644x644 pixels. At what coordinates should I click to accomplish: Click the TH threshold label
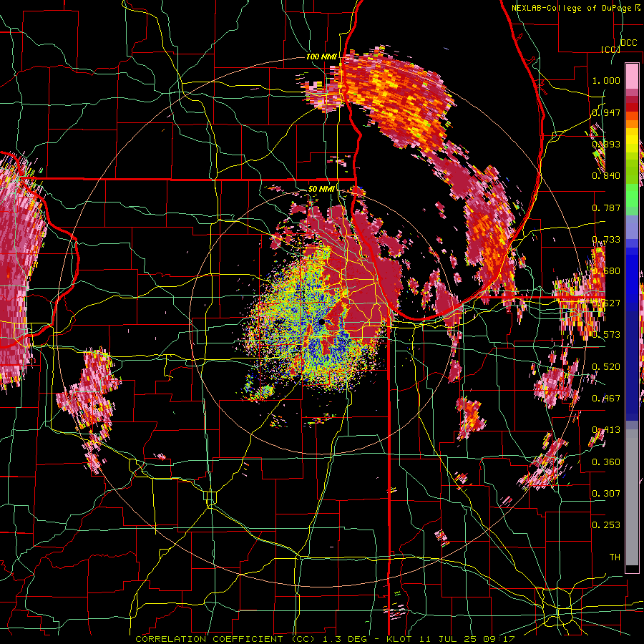click(x=615, y=557)
